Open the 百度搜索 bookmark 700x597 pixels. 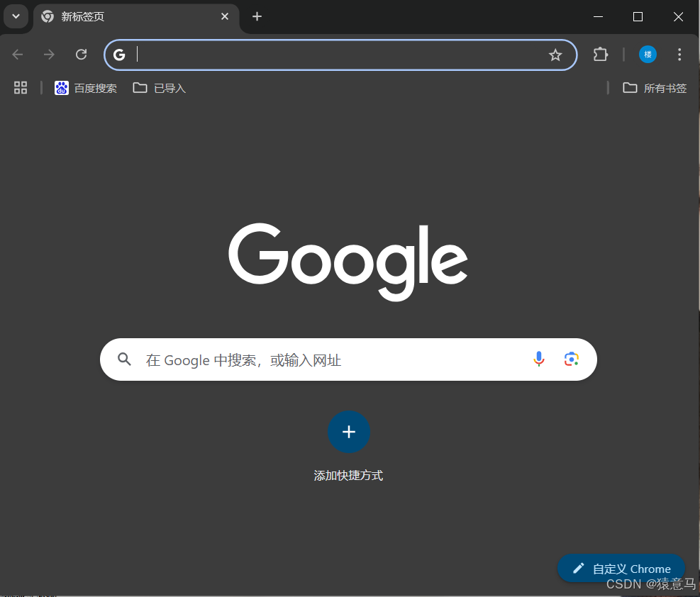pos(86,88)
